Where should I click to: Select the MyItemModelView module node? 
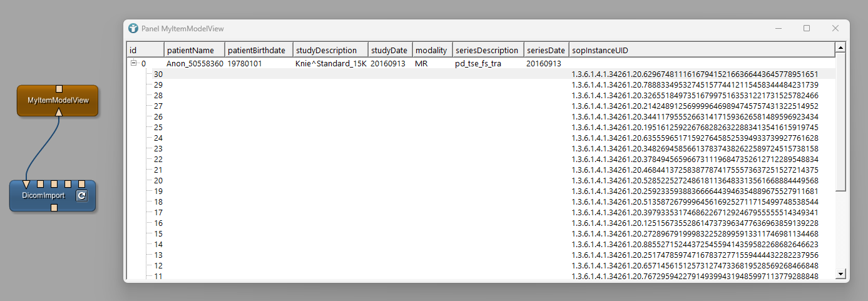pyautogui.click(x=58, y=101)
